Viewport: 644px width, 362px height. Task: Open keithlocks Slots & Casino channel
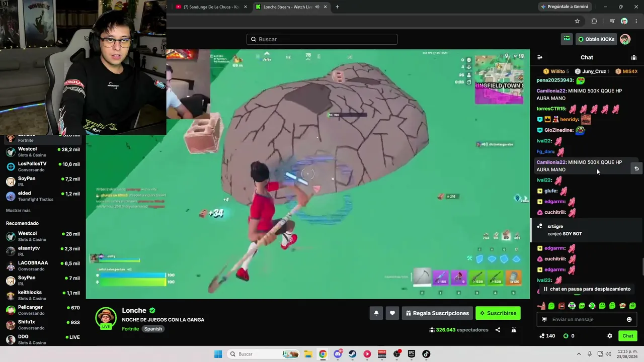tap(43, 295)
